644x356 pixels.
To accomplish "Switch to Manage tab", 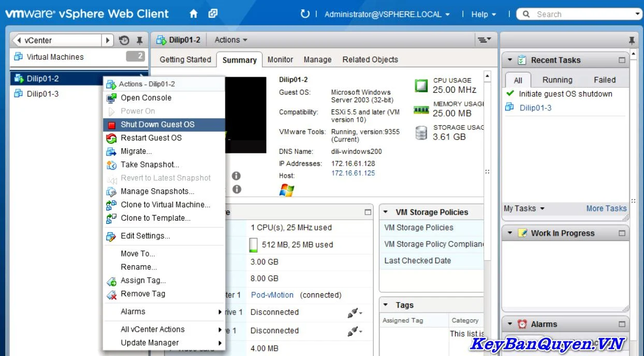I will [x=317, y=60].
